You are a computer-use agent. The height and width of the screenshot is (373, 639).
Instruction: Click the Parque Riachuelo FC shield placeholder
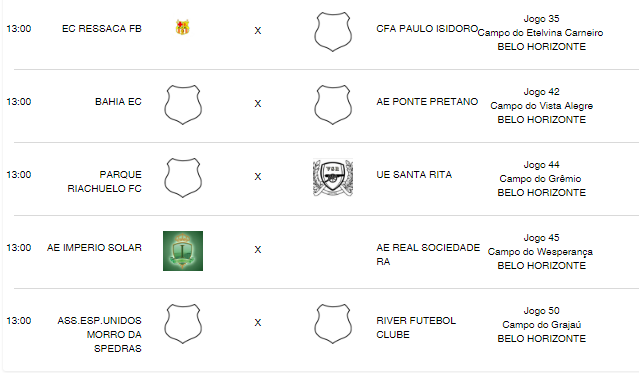click(x=183, y=178)
